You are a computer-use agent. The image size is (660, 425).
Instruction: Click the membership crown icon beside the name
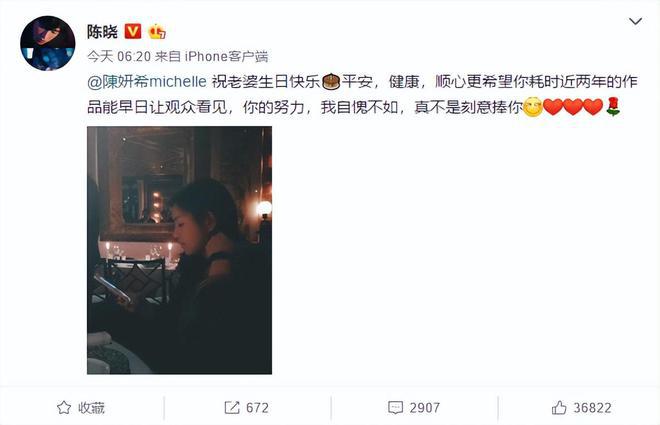(x=157, y=32)
